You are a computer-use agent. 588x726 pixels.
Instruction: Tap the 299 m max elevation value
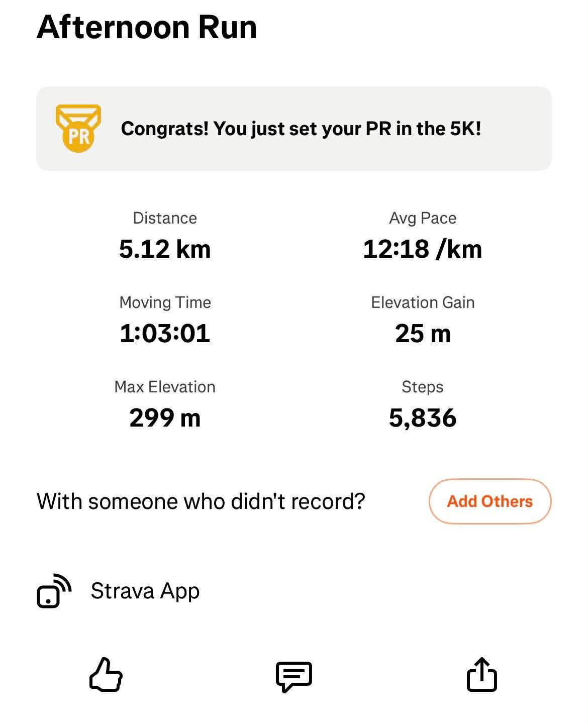[165, 418]
